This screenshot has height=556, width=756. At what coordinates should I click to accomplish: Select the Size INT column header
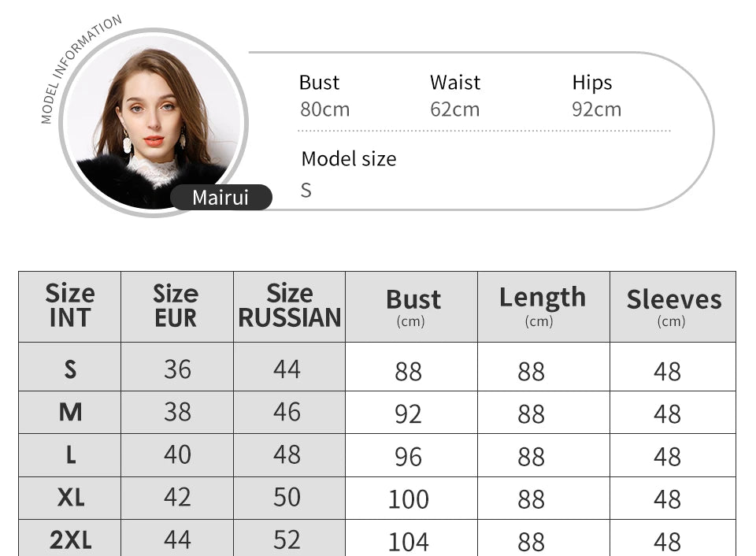coord(70,306)
